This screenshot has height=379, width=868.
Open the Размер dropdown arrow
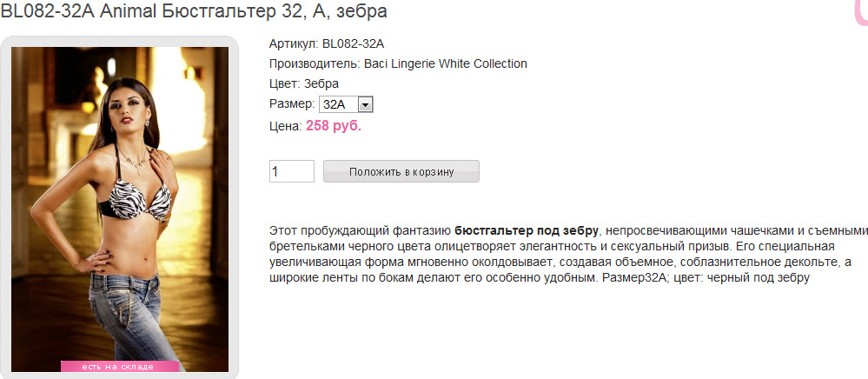click(365, 104)
